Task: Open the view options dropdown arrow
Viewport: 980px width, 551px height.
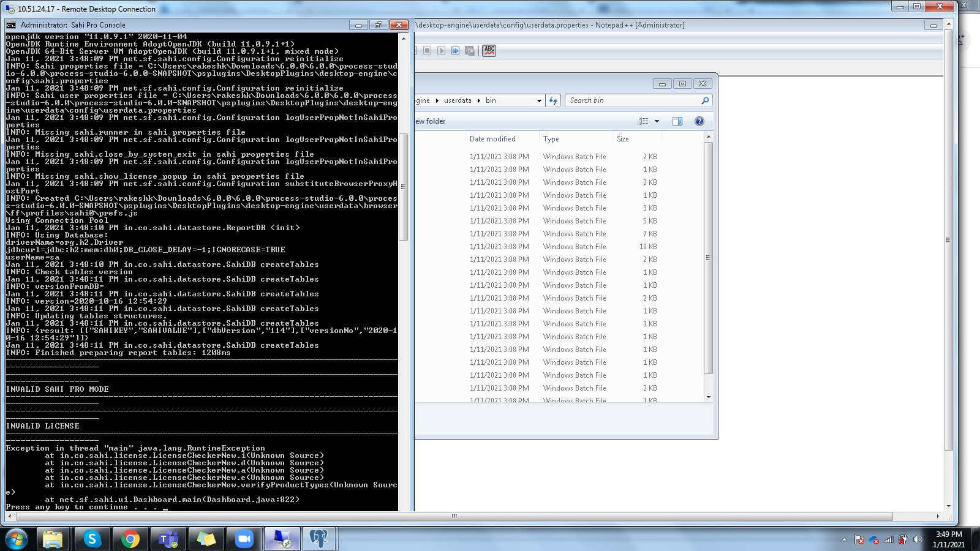Action: 657,121
